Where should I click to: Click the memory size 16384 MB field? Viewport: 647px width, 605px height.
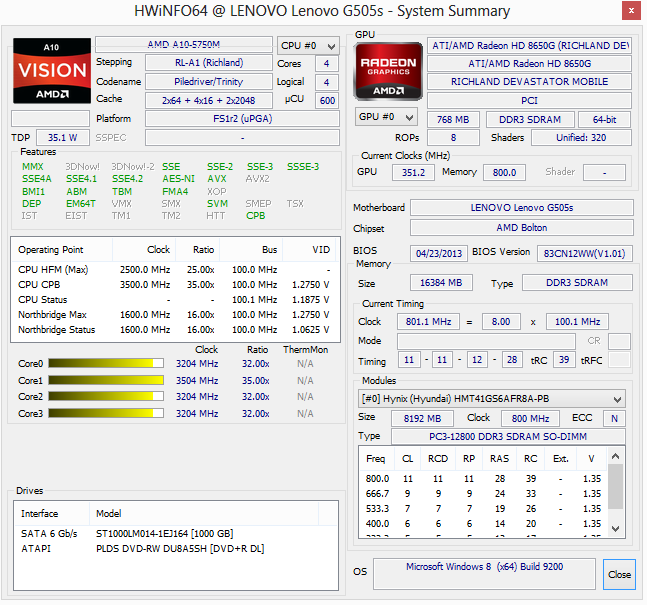coord(441,283)
